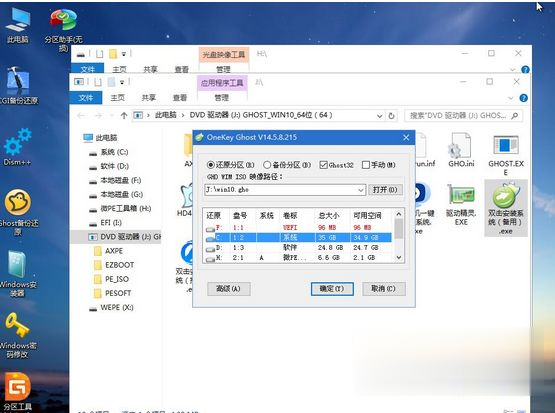Open the image path dropdown
Viewport: 555px width, 413px height.
pyautogui.click(x=361, y=190)
